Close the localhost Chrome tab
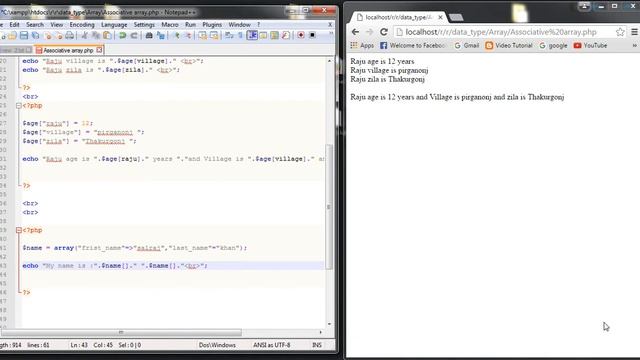This screenshot has height=360, width=640. coord(440,17)
